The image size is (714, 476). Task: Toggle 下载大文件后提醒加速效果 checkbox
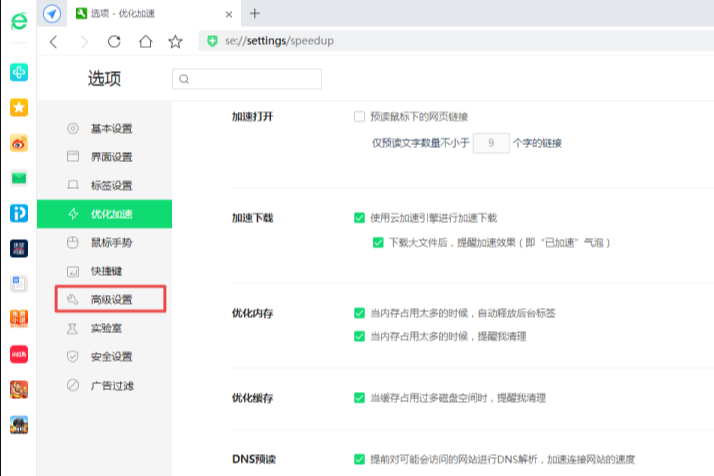[x=378, y=242]
